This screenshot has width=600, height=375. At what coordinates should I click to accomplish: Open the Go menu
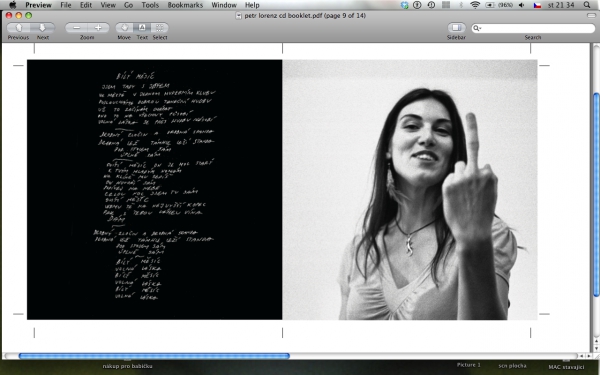point(129,5)
